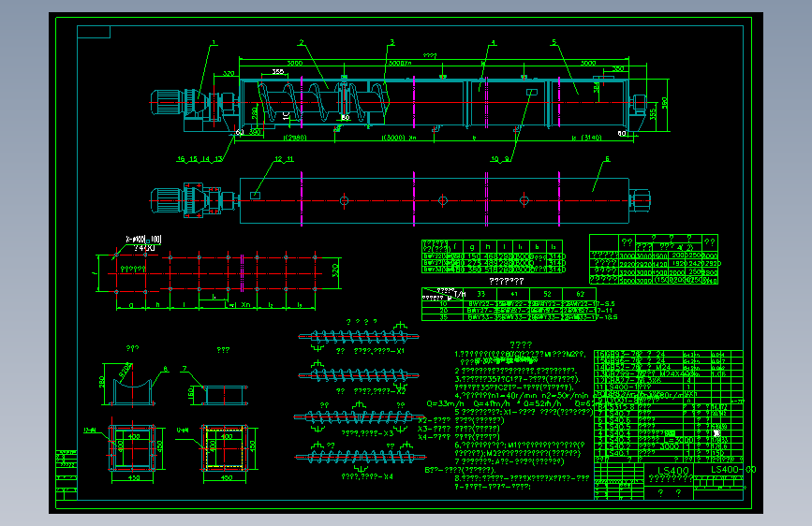Image resolution: width=812 pixels, height=526 pixels.
Task: Click the motor in the plan view
Action: click(167, 200)
